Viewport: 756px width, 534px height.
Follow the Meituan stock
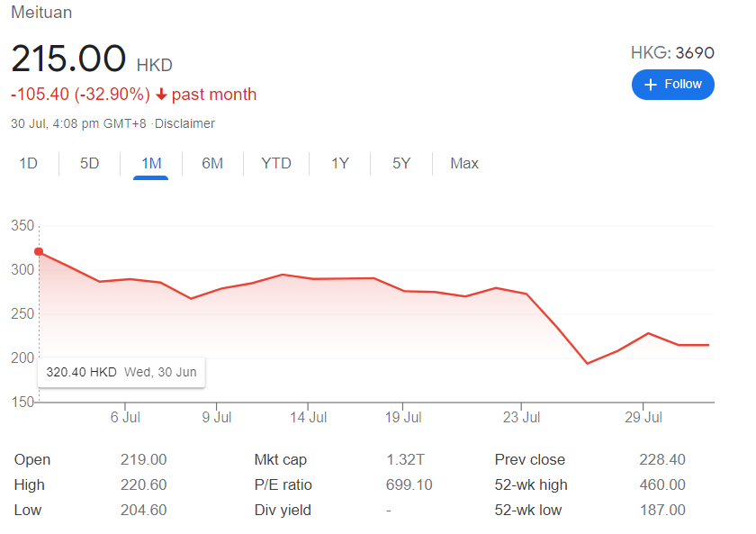(x=672, y=85)
